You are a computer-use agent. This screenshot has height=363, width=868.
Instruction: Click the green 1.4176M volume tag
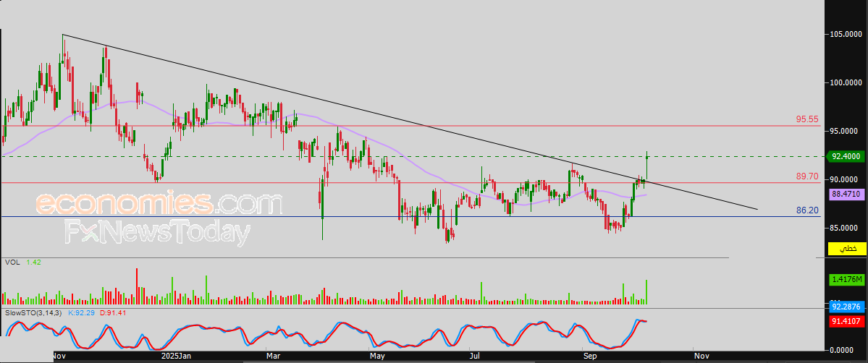point(846,280)
